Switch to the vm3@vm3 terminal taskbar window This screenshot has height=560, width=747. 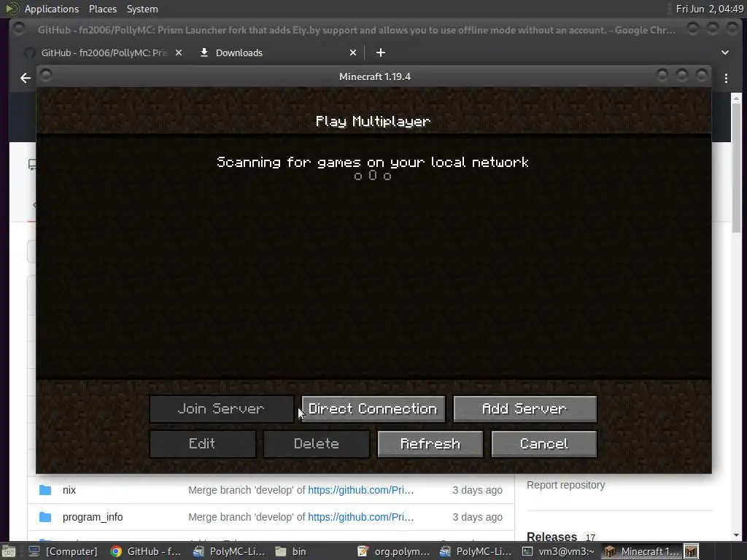pyautogui.click(x=558, y=551)
